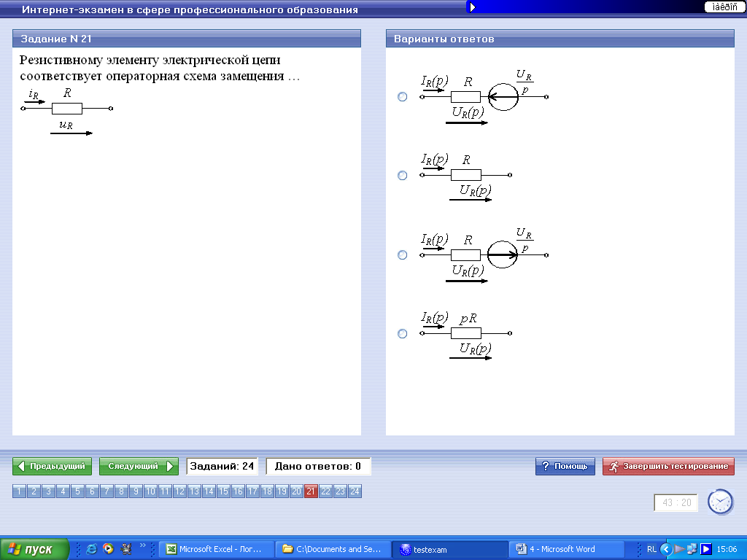Switch to 4 - Microsoft Word taskbar window
Image resolution: width=747 pixels, height=560 pixels.
pos(566,549)
